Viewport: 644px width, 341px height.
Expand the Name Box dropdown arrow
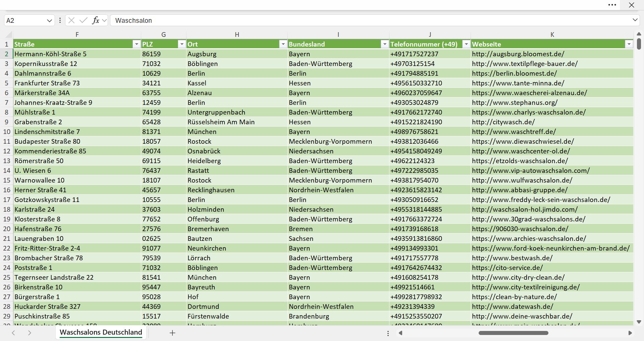(x=49, y=20)
